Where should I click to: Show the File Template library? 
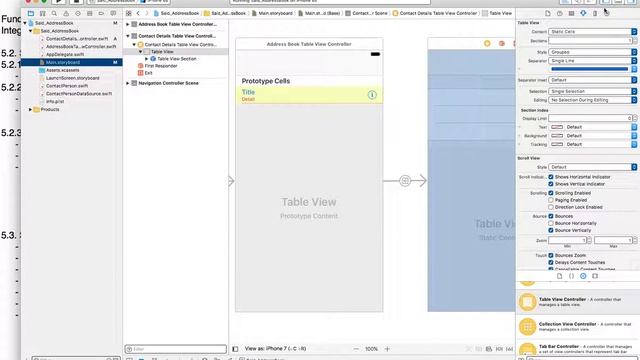coord(560,276)
